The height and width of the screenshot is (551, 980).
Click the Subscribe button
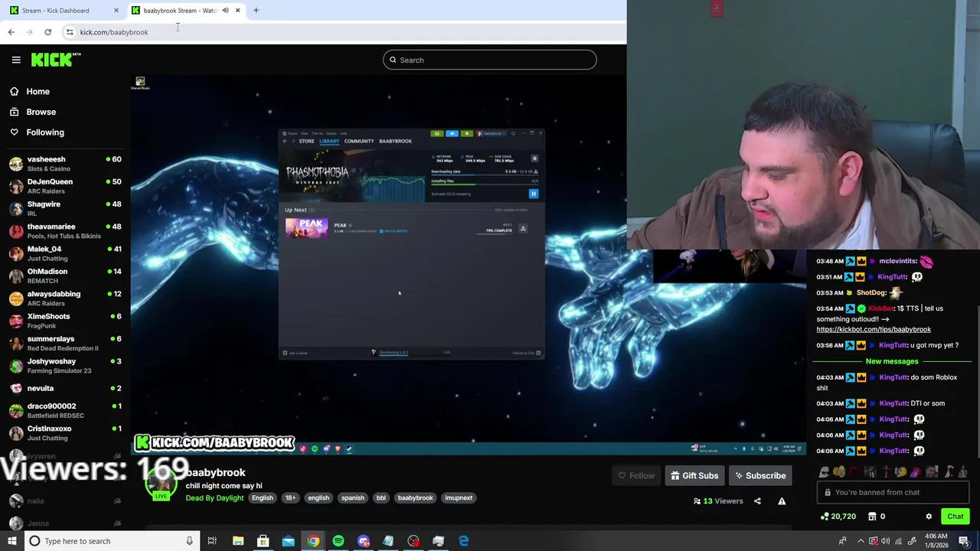pyautogui.click(x=760, y=476)
